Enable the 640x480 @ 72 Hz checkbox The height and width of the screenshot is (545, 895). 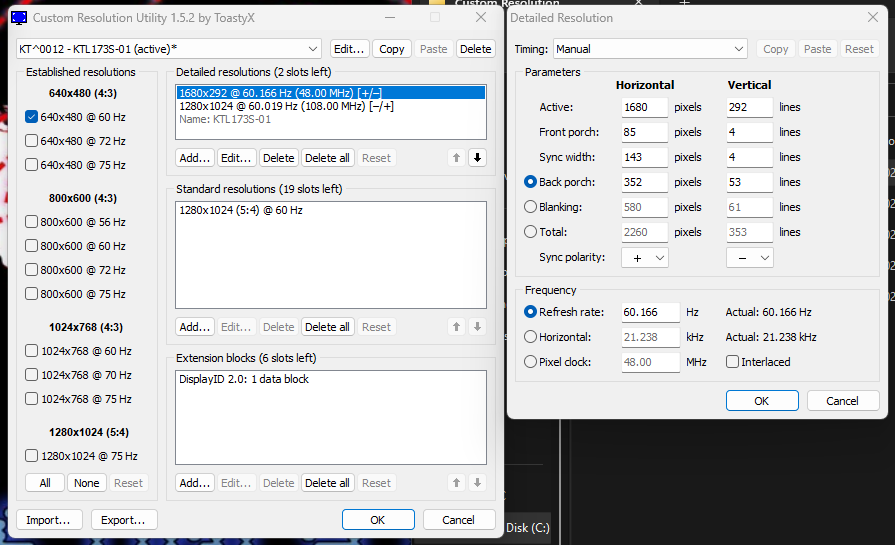coord(31,141)
